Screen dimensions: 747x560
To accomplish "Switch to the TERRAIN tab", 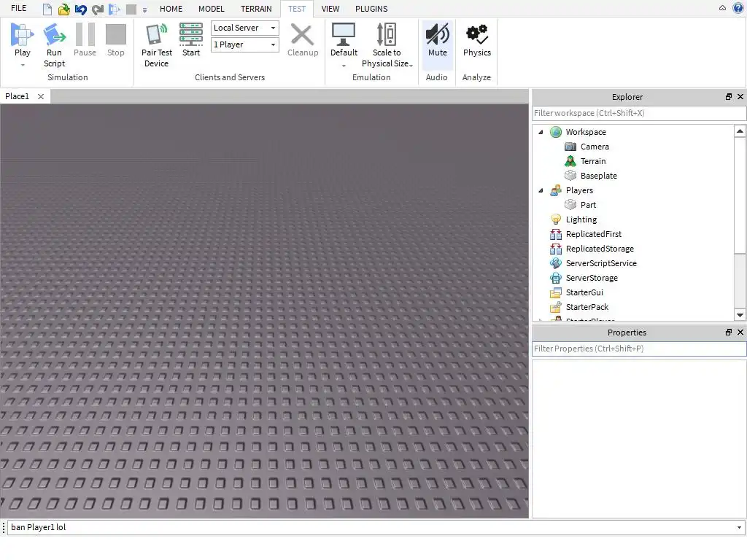I will pyautogui.click(x=256, y=9).
